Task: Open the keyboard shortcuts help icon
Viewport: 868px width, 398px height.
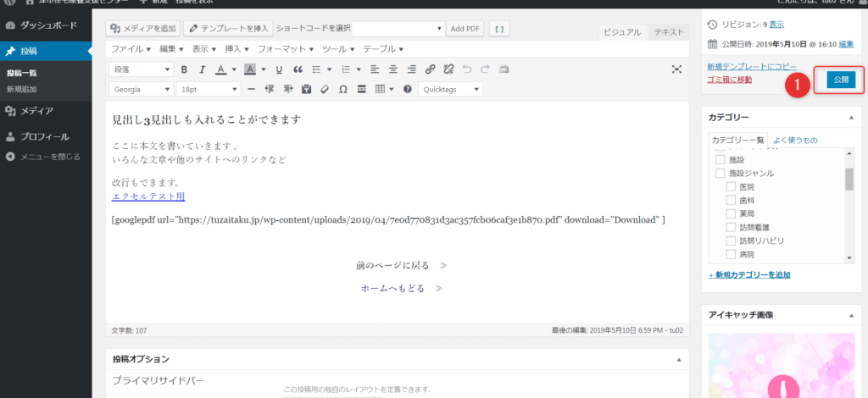Action: [x=408, y=89]
